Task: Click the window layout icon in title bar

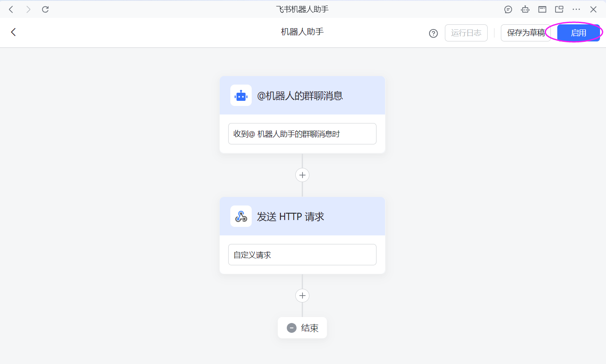Action: (x=542, y=9)
